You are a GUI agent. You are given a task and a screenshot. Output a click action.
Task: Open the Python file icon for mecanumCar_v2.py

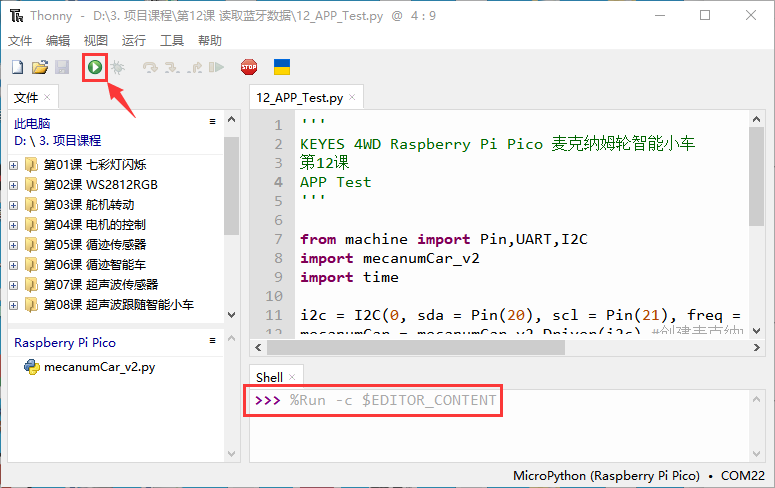point(32,367)
